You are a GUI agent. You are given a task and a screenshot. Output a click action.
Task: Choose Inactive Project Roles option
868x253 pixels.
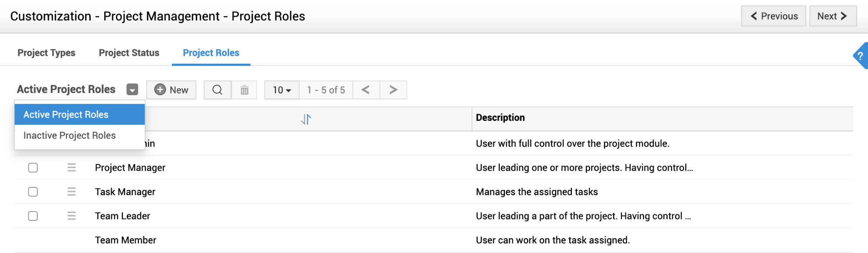tap(69, 136)
